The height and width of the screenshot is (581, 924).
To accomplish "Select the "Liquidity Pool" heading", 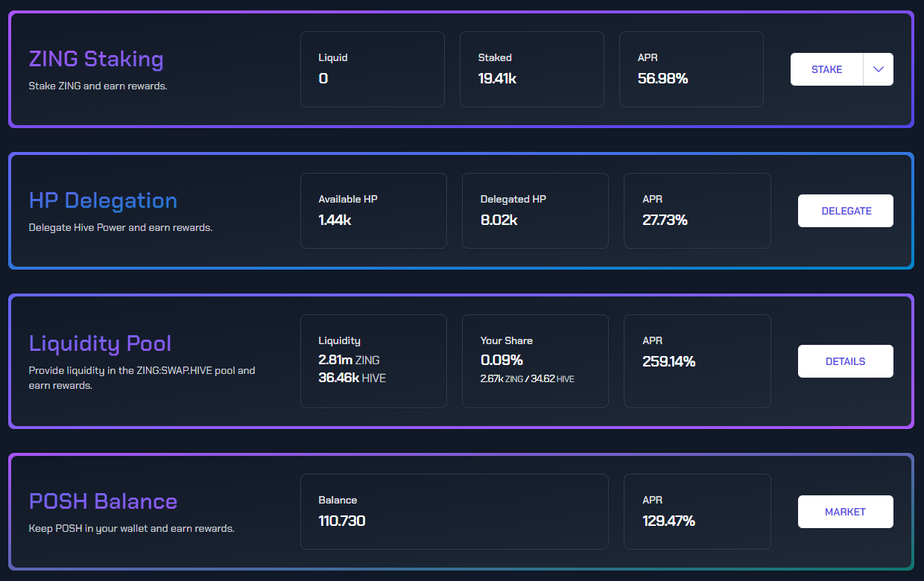I will (100, 343).
